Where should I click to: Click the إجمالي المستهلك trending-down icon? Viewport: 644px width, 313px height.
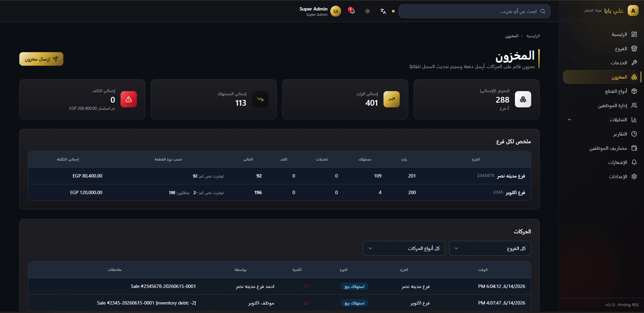coord(260,99)
